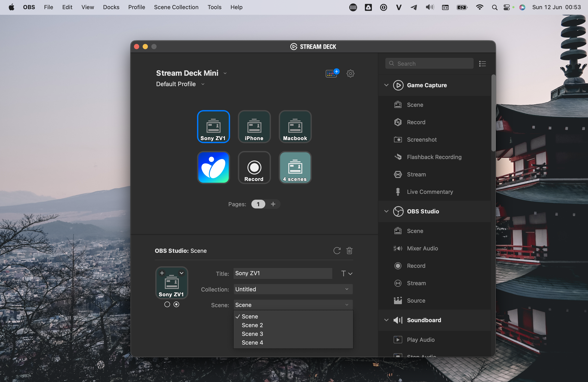
Task: Open Wi-Fi status menu
Action: pos(479,7)
